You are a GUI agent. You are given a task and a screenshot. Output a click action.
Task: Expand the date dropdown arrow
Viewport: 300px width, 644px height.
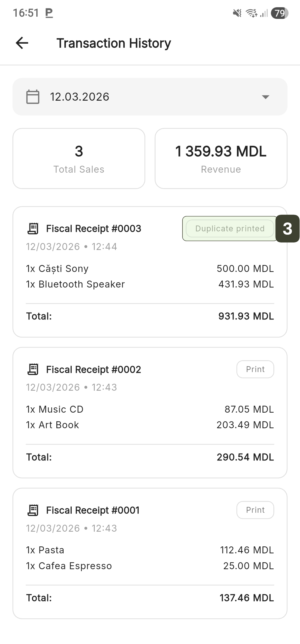click(x=266, y=97)
